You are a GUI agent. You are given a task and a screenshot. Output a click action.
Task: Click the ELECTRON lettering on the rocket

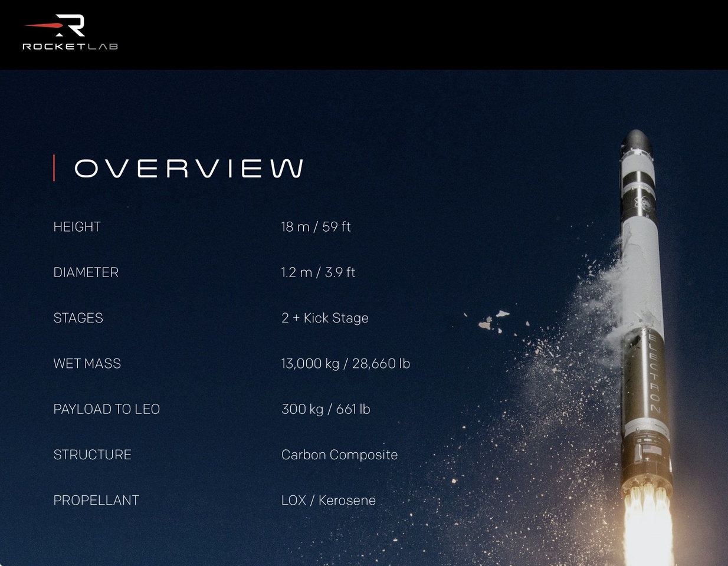[653, 373]
